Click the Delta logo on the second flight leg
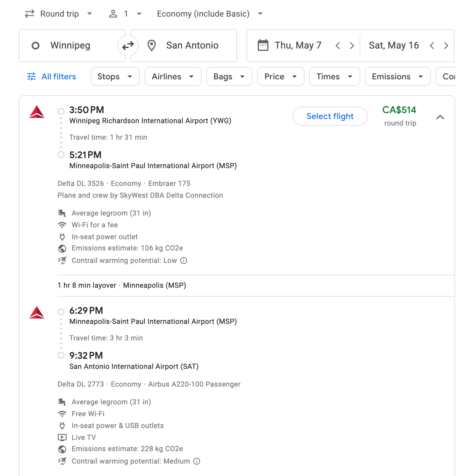This screenshot has height=476, width=474. [36, 313]
